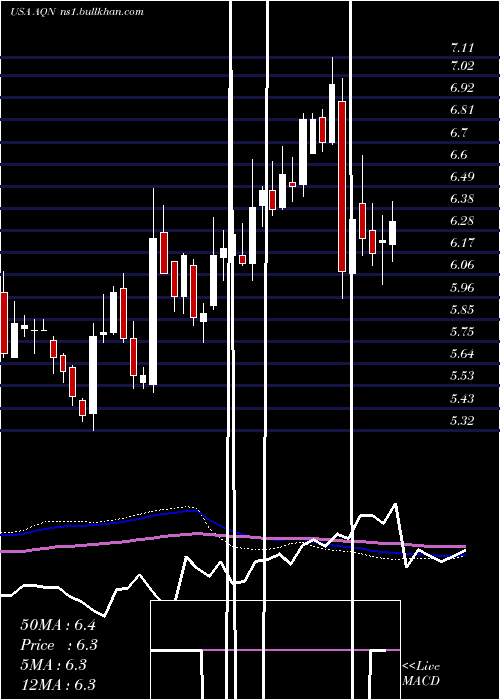The image size is (500, 700).
Task: Select the last white candlestick on the right
Action: tap(392, 233)
